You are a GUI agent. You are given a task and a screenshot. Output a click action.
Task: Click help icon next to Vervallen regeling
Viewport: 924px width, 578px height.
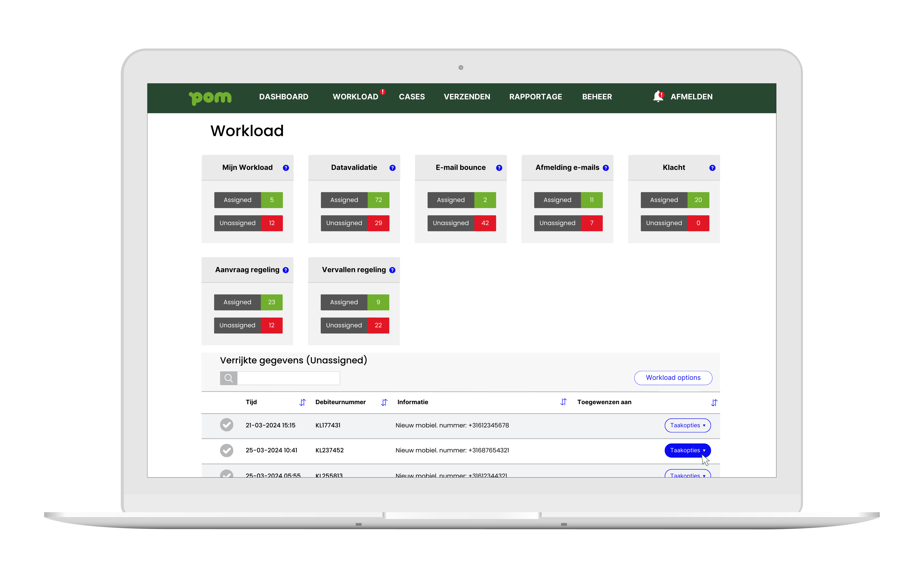[x=392, y=270]
